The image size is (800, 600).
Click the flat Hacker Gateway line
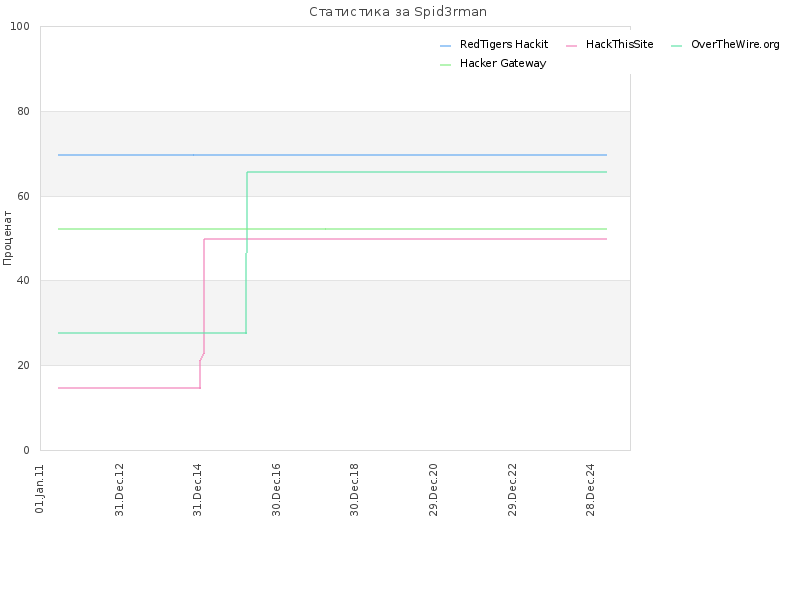click(332, 229)
